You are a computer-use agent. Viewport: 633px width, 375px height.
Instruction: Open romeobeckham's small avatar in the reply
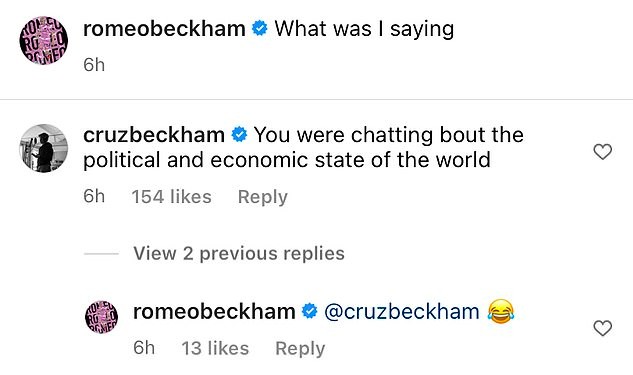[x=101, y=317]
